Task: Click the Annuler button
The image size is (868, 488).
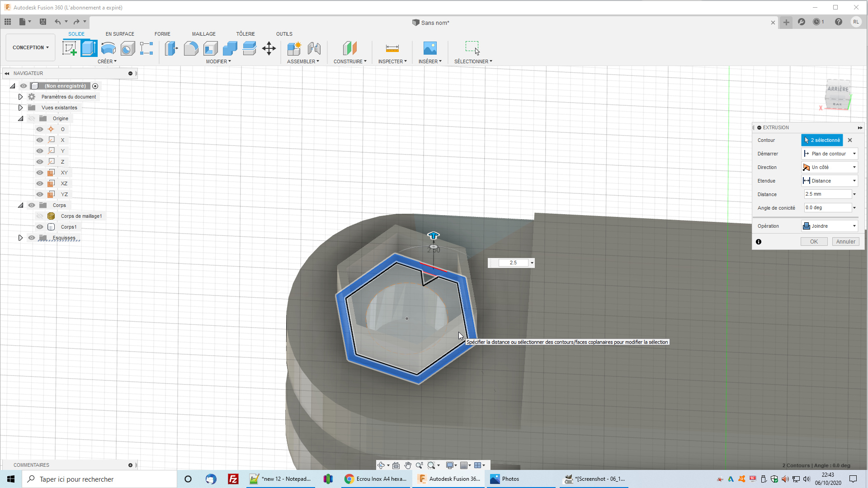Action: coord(845,242)
